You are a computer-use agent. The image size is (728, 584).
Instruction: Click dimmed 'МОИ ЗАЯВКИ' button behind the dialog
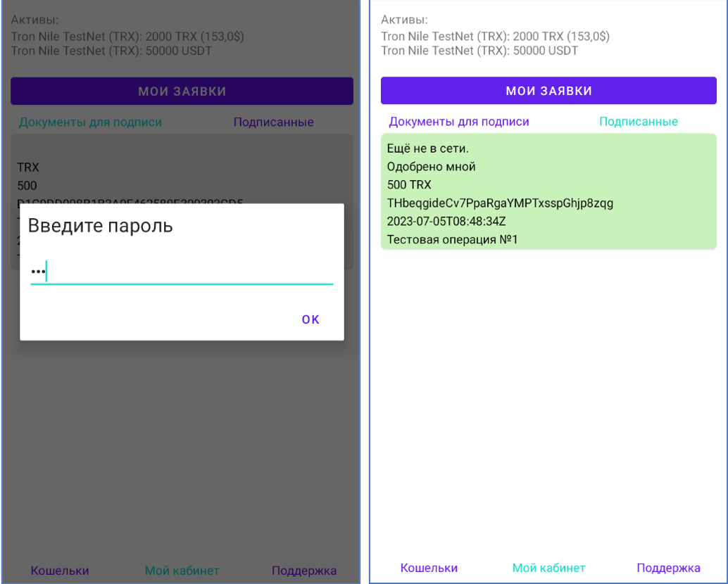click(182, 91)
